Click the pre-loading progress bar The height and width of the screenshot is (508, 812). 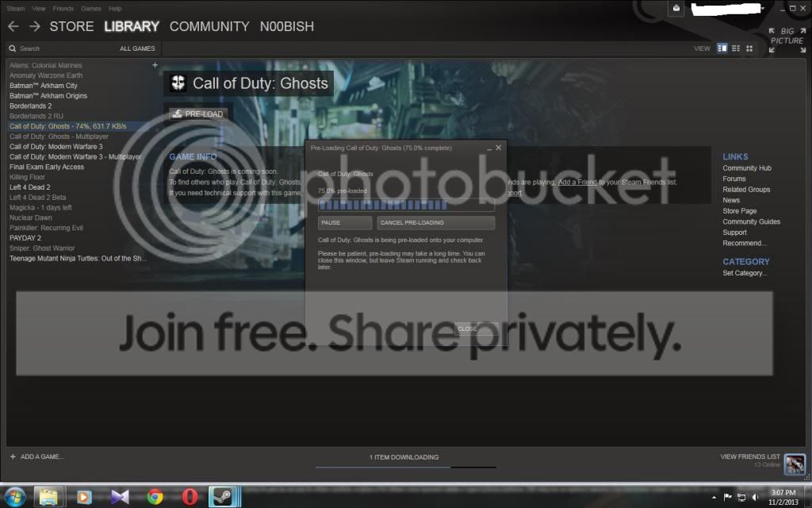[406, 205]
